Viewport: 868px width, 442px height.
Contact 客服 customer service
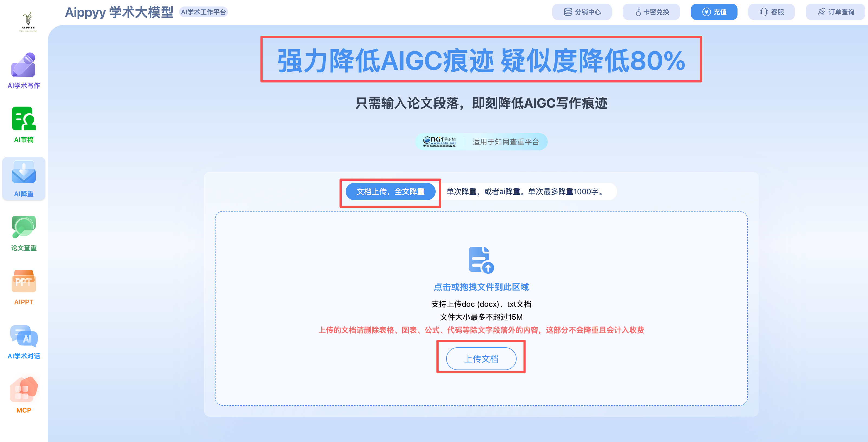(x=772, y=12)
